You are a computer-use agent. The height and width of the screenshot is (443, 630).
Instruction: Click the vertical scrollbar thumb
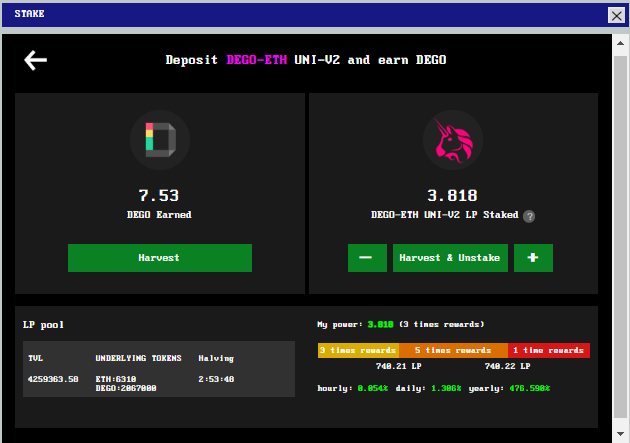click(x=620, y=237)
